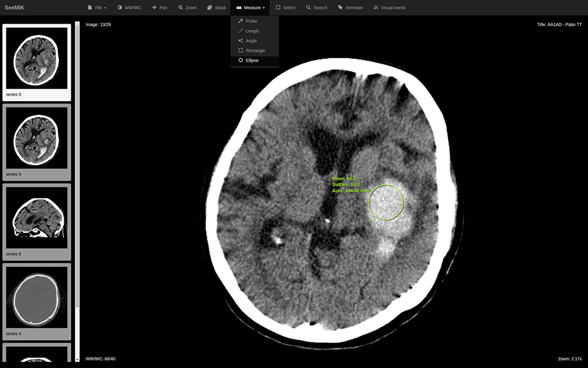
Task: Pick the Angle measurement tool
Action: tap(251, 41)
